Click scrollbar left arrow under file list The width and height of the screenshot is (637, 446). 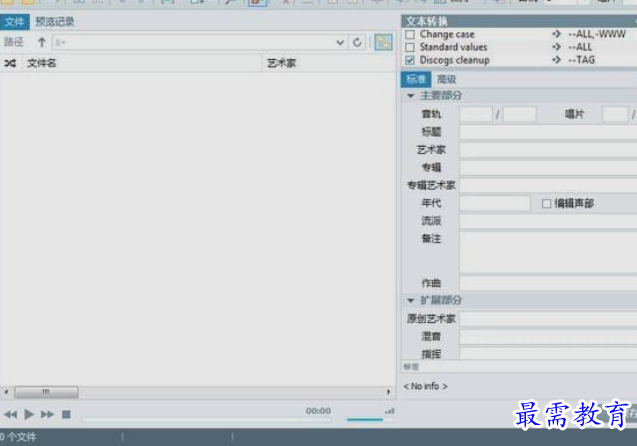point(6,392)
